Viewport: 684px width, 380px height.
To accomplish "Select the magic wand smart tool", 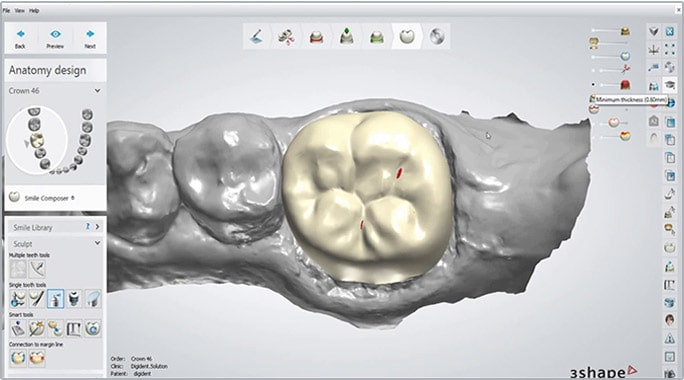I will (37, 329).
